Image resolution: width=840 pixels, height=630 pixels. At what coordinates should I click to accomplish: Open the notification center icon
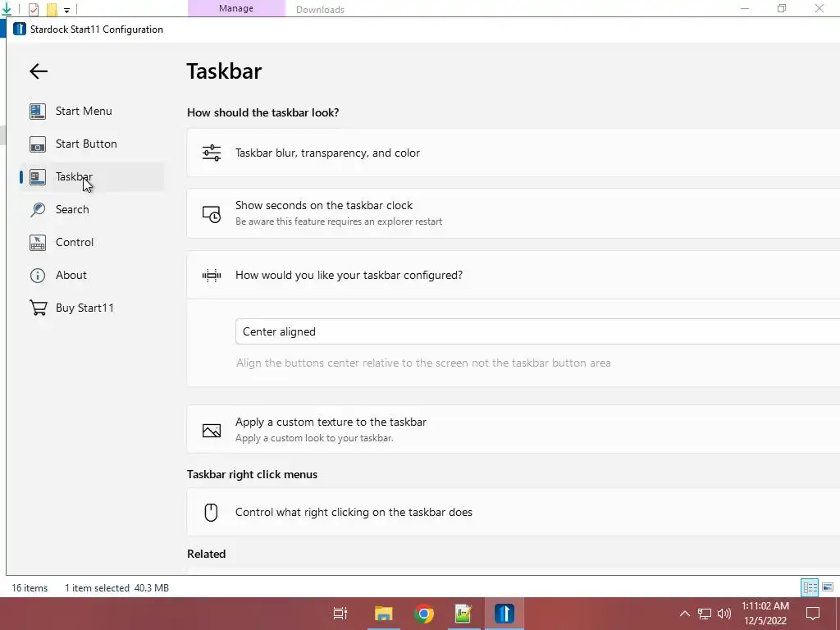(813, 614)
